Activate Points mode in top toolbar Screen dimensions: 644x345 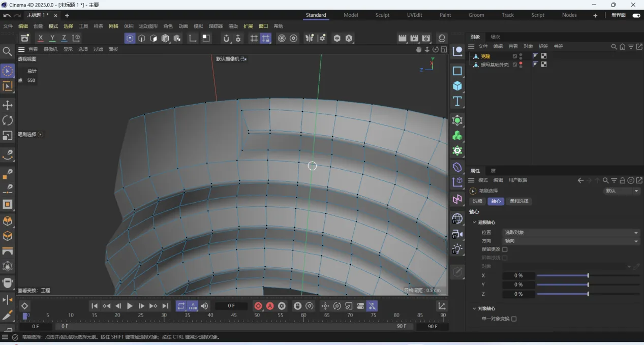tap(130, 38)
